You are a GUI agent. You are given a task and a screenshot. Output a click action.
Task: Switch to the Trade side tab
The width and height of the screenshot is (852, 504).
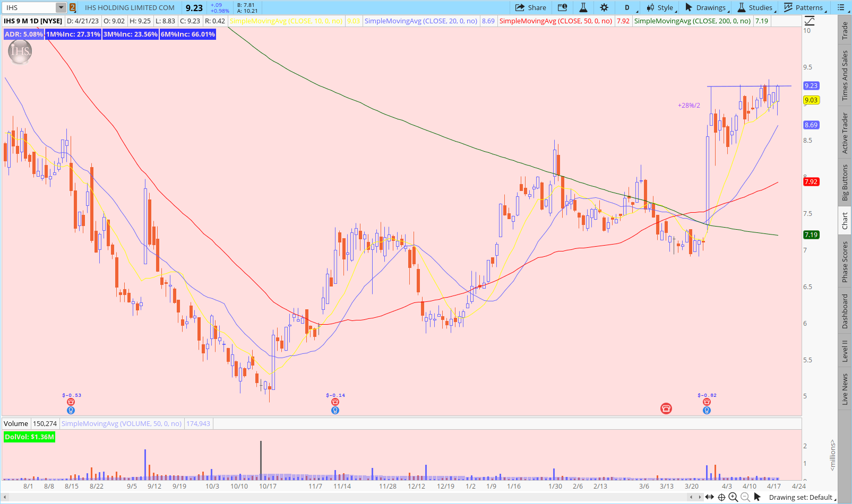coord(845,31)
